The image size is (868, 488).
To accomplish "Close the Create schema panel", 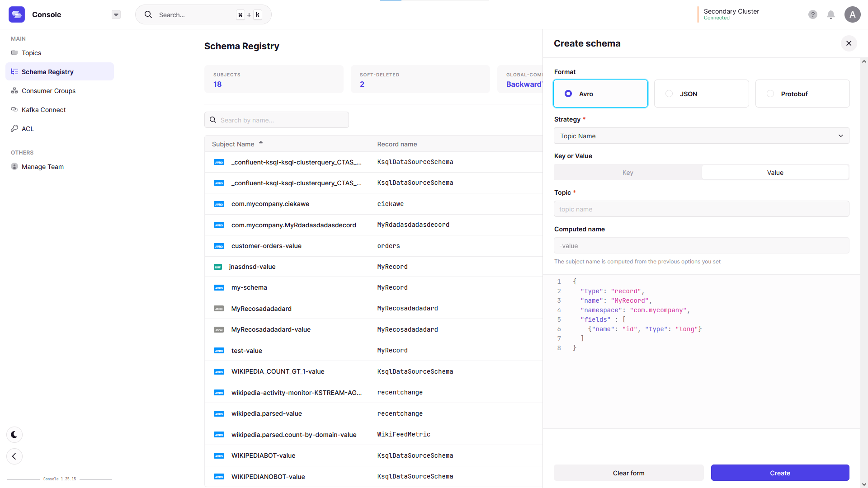I will tap(849, 43).
